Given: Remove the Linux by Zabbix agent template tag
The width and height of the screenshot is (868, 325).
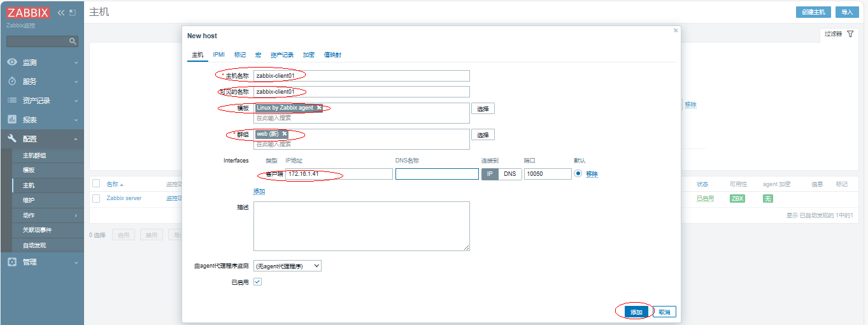Looking at the screenshot, I should pyautogui.click(x=319, y=108).
